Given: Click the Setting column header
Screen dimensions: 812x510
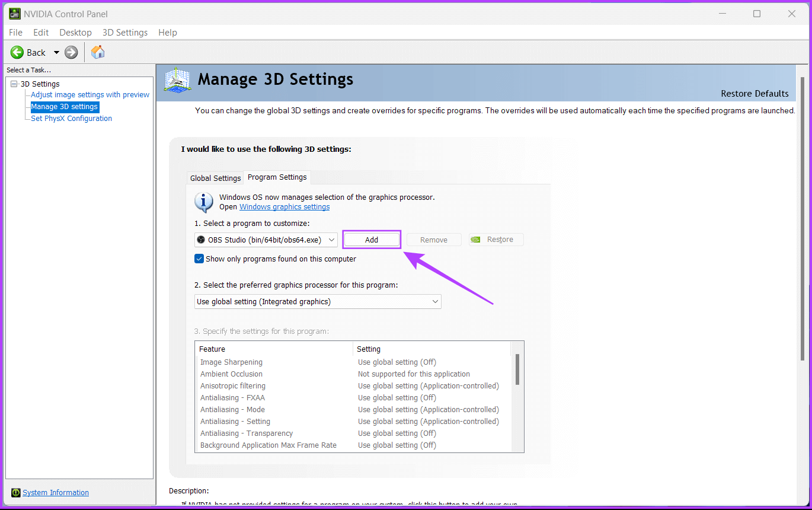Looking at the screenshot, I should click(x=431, y=349).
